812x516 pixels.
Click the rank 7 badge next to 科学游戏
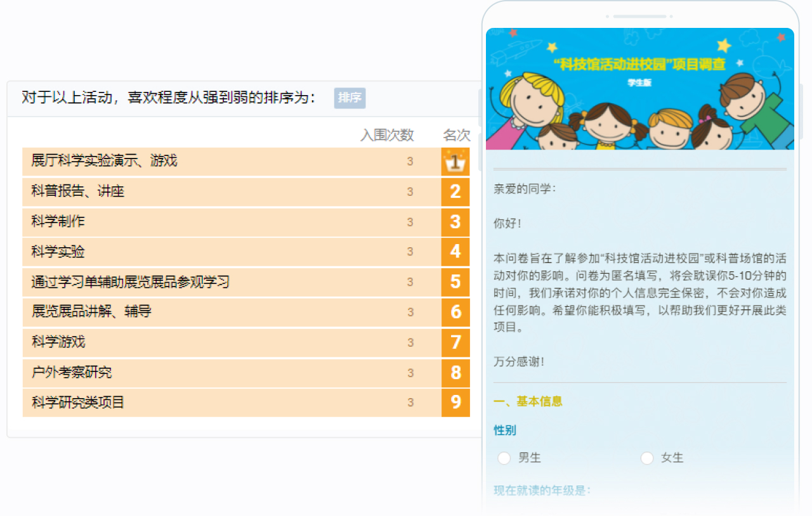click(x=455, y=343)
